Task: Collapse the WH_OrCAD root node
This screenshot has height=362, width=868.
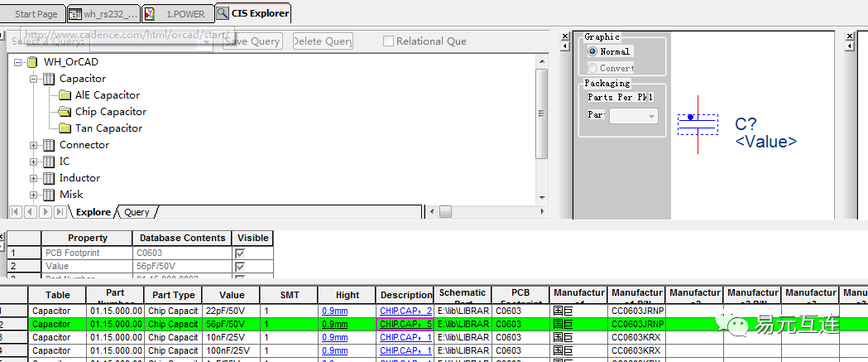Action: [x=18, y=62]
